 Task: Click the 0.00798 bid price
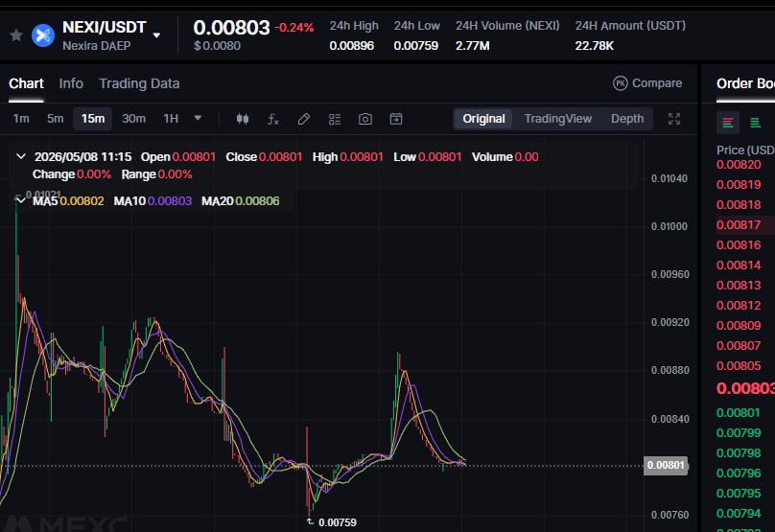[739, 453]
